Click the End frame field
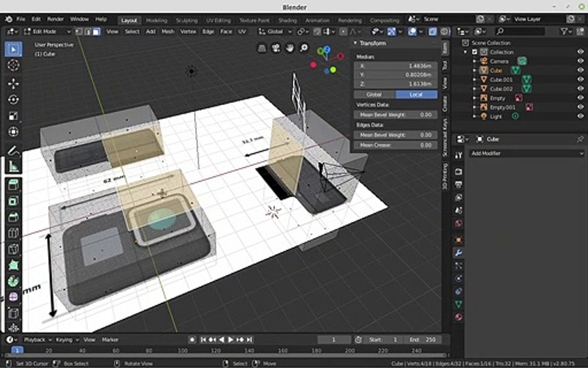The height and width of the screenshot is (368, 588). [x=423, y=339]
